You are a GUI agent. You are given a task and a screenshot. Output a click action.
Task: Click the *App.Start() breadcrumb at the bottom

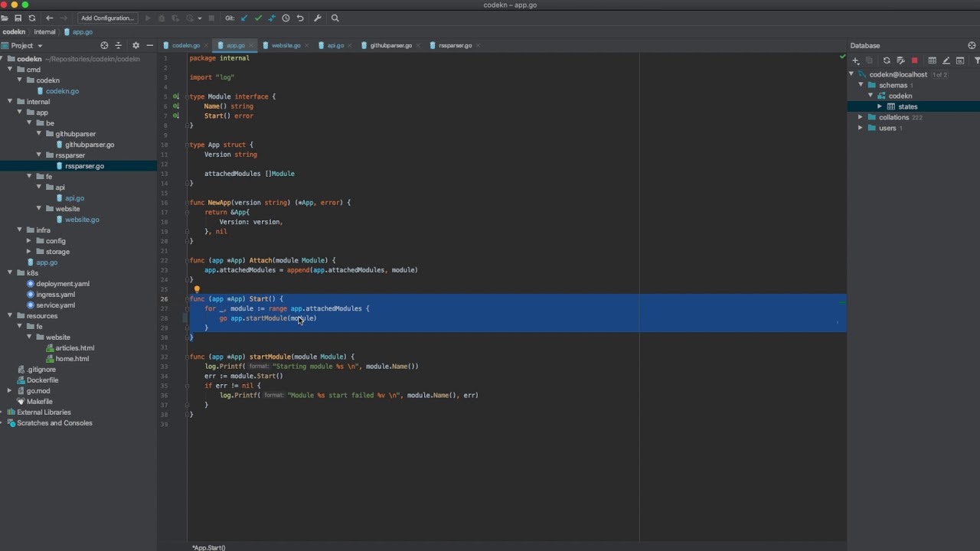208,547
